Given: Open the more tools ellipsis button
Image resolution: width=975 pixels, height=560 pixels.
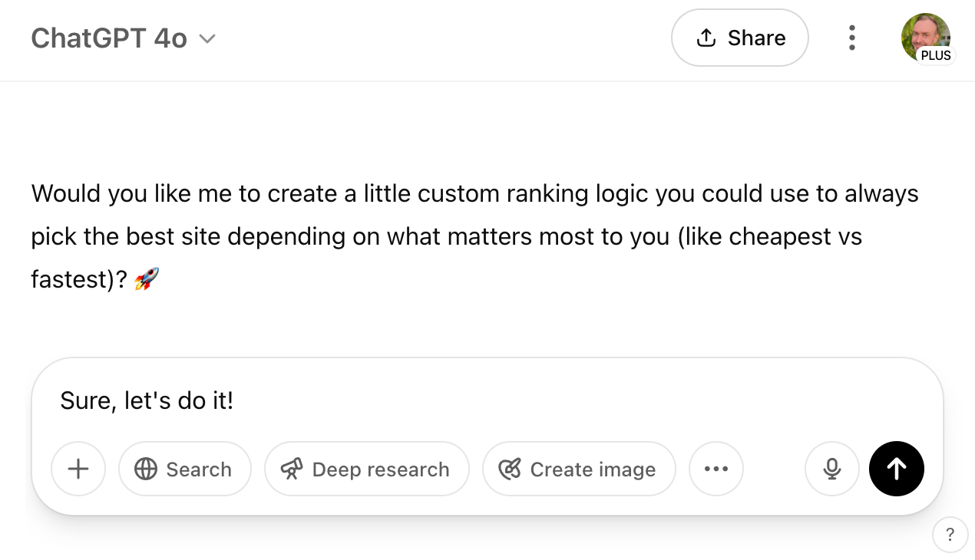Looking at the screenshot, I should pos(716,469).
